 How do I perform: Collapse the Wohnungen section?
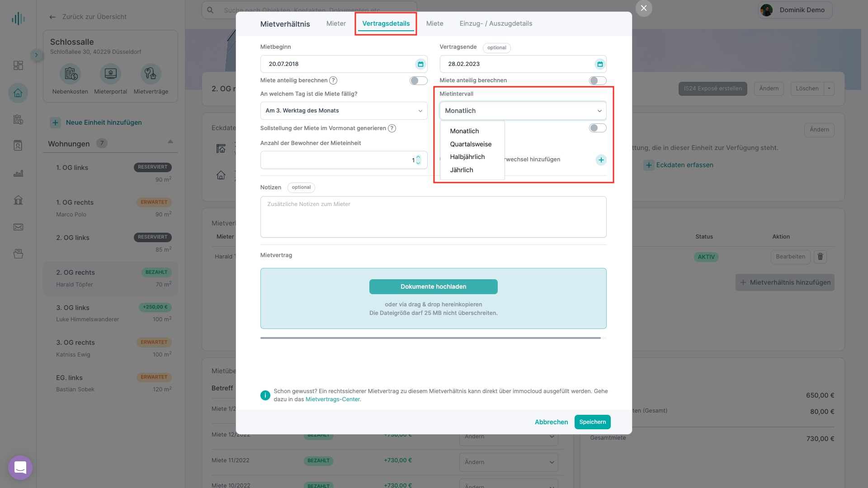[x=170, y=142]
